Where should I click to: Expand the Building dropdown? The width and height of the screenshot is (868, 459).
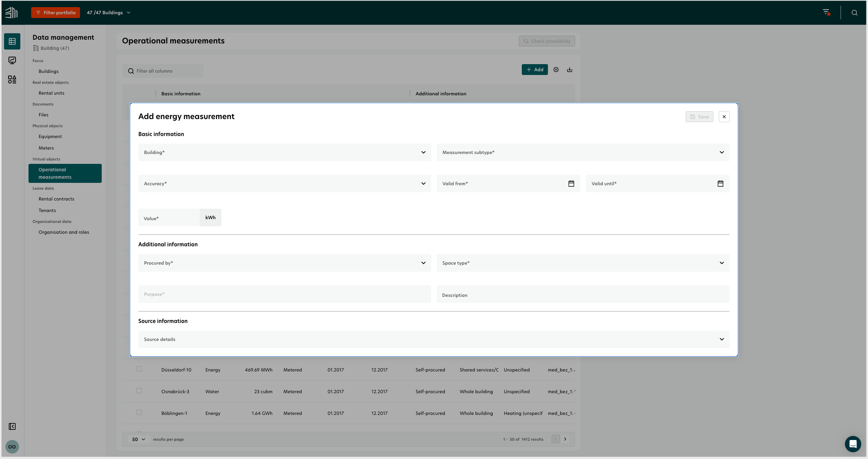[x=285, y=152]
